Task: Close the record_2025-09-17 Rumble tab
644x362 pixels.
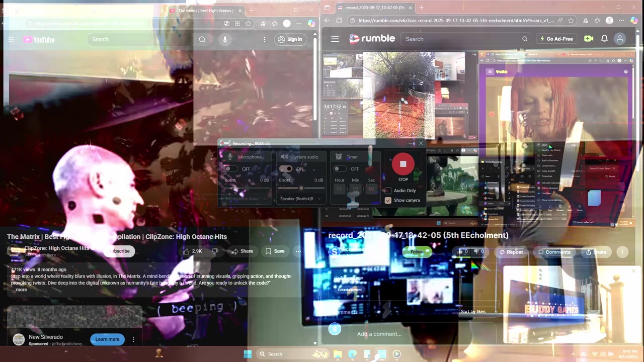Action: [411, 8]
